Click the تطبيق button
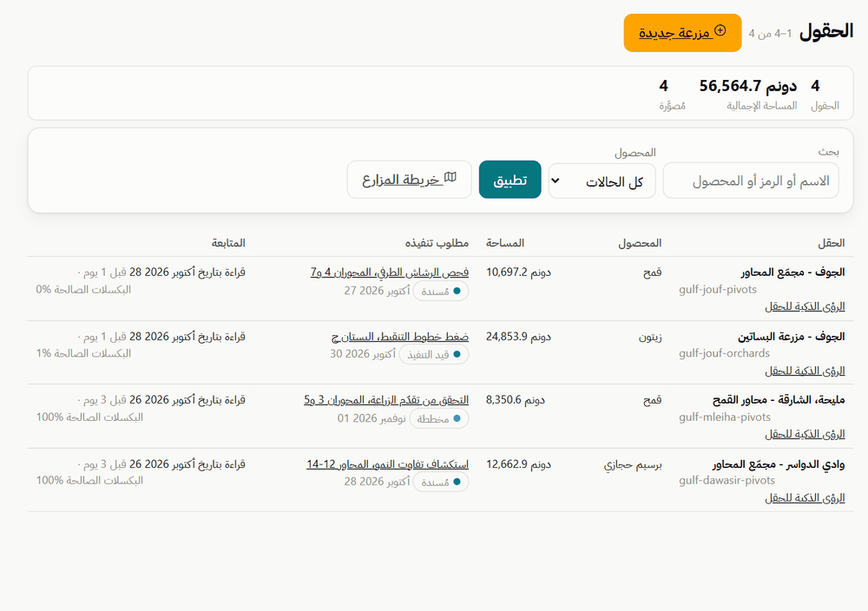 pyautogui.click(x=510, y=180)
